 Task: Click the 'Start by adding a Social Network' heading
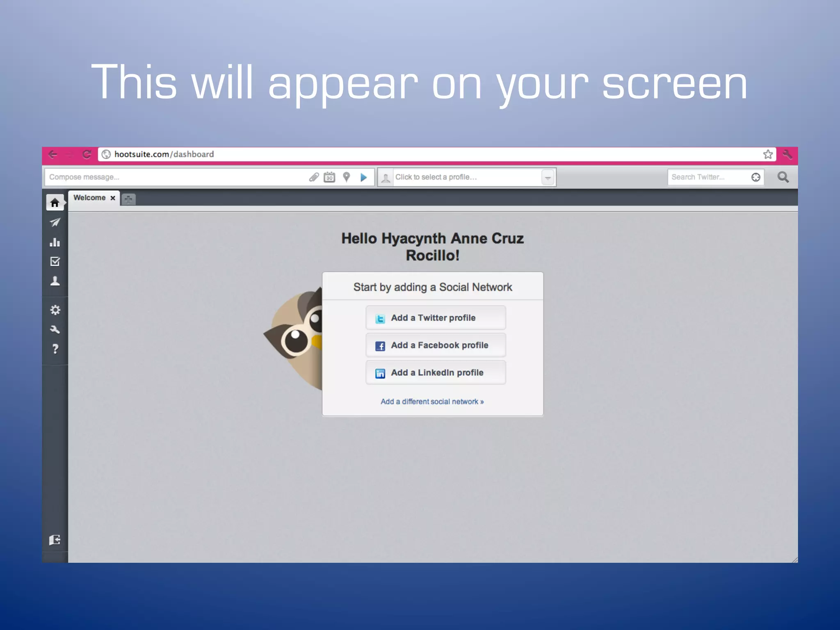(x=433, y=287)
